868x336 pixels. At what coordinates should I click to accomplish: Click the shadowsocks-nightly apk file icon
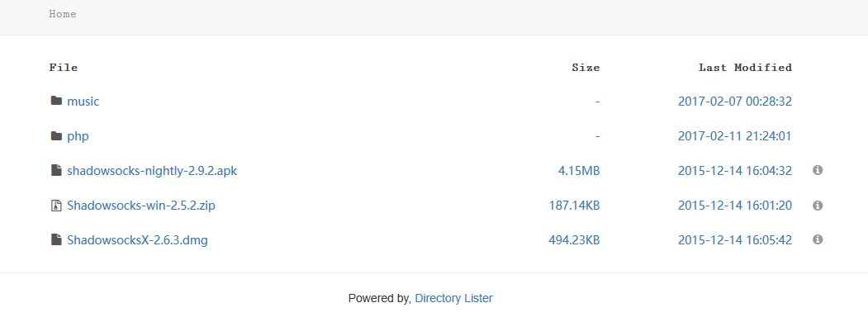[x=56, y=171]
